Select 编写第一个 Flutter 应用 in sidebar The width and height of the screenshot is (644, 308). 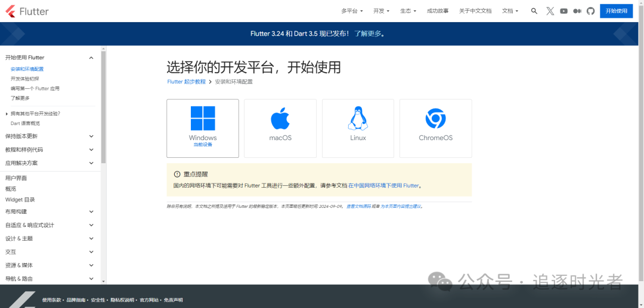35,89
